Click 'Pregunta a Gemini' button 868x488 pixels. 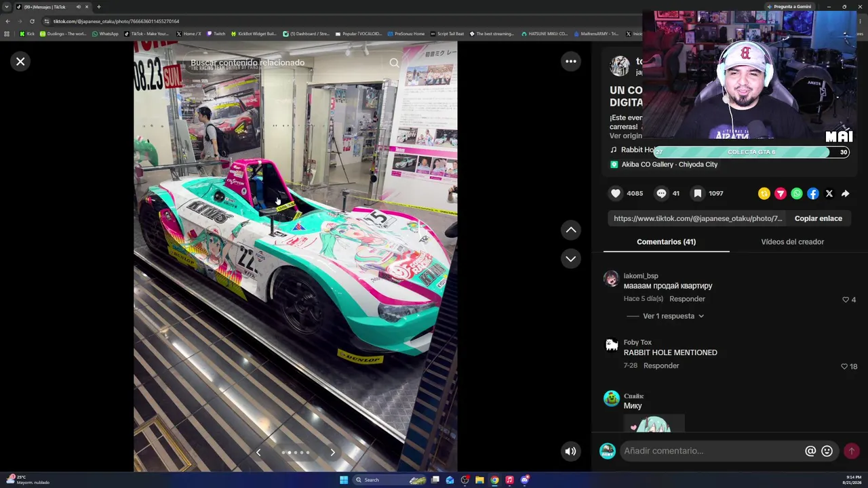[789, 7]
